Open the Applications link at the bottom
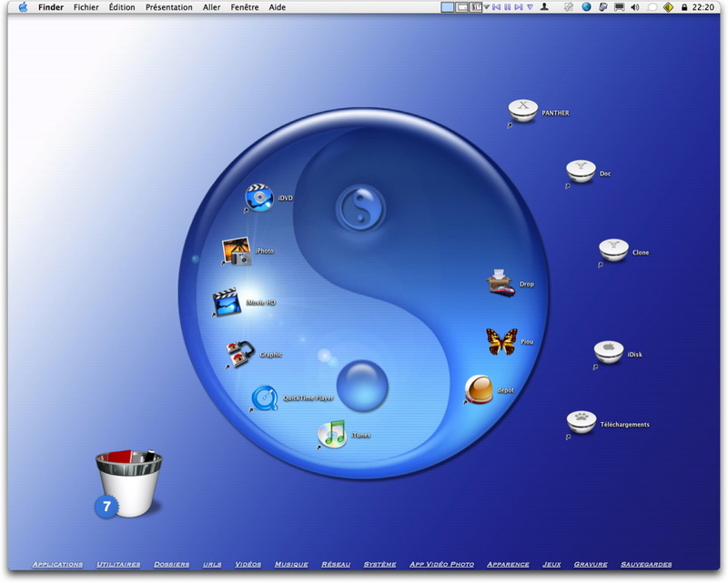The image size is (728, 583). point(57,565)
